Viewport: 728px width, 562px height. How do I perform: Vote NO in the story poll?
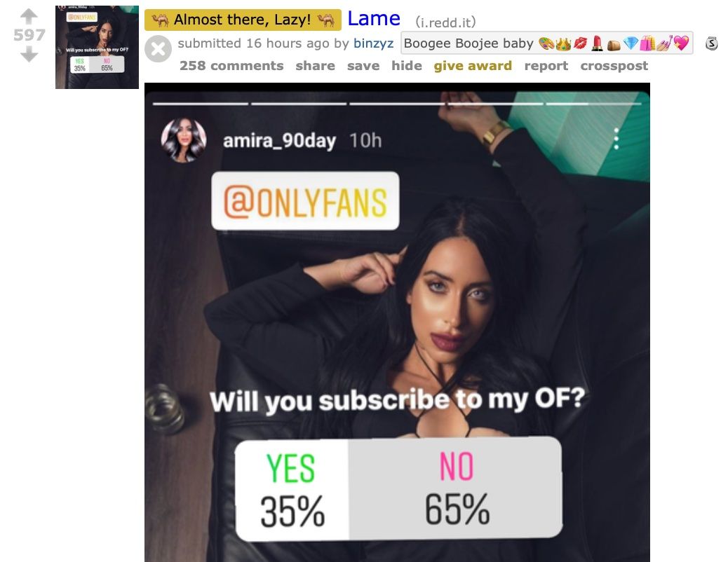point(455,487)
